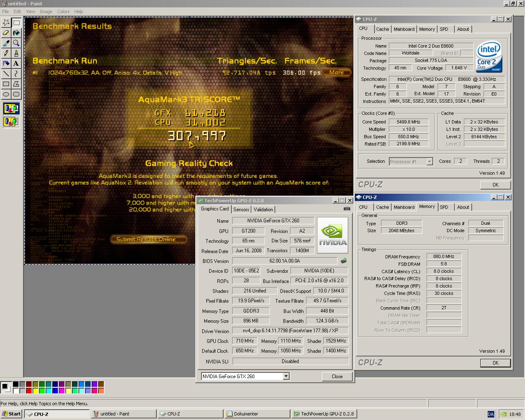Pick the white color swatch in the palette
This screenshot has width=525, height=420.
click(16, 391)
